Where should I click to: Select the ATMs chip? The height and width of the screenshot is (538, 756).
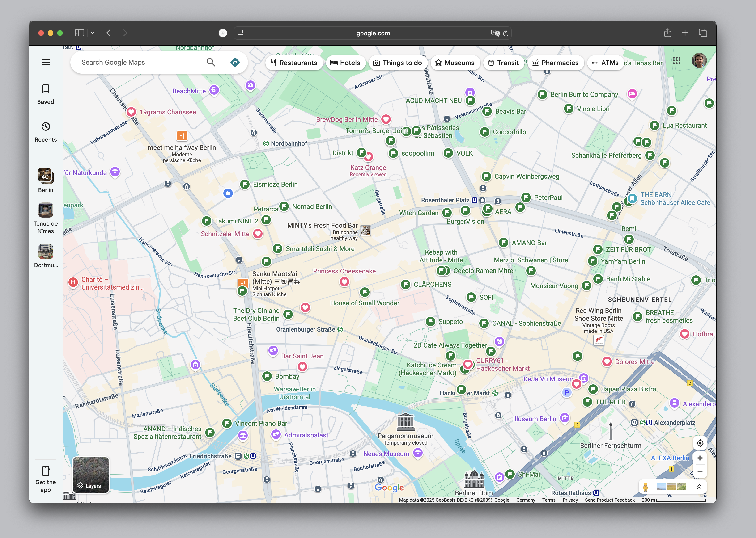[x=605, y=63]
